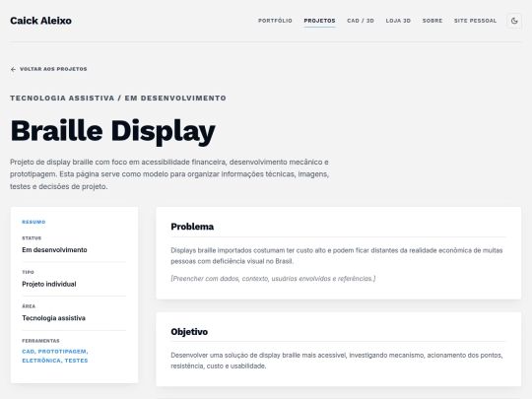Select the italic Preencher com dados placeholder note
Image resolution: width=532 pixels, height=399 pixels.
(273, 279)
